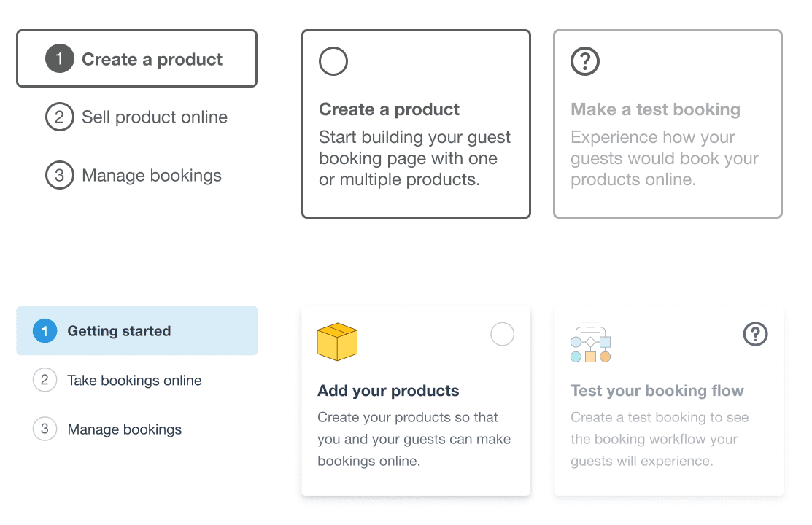Screen dimensions: 812x525
Task: Open the Sell product online step
Action: [155, 117]
